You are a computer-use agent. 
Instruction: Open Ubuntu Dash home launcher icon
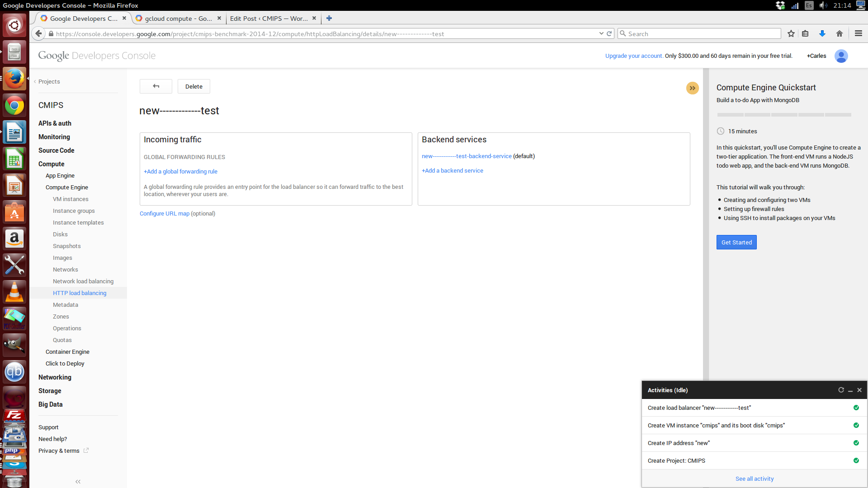click(x=14, y=25)
